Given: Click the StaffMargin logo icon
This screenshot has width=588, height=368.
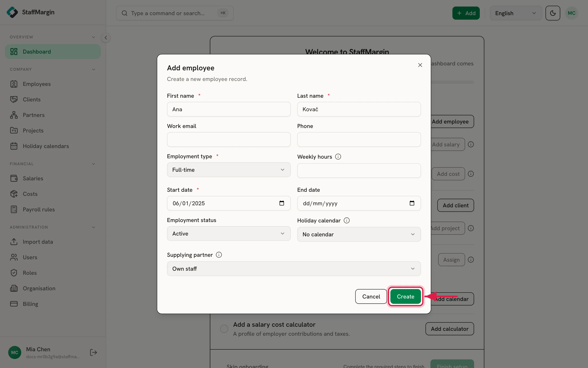Looking at the screenshot, I should pos(12,12).
